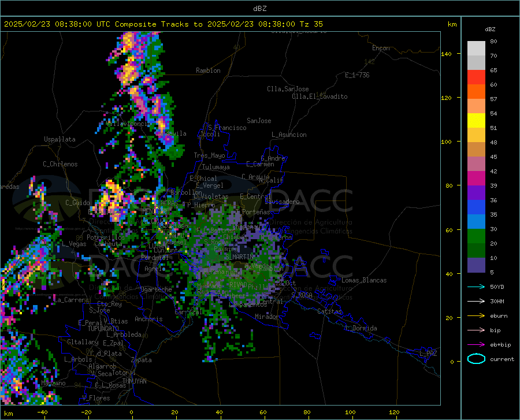Click the TUPUNGATO label
This screenshot has height=420, width=520.
103,329
